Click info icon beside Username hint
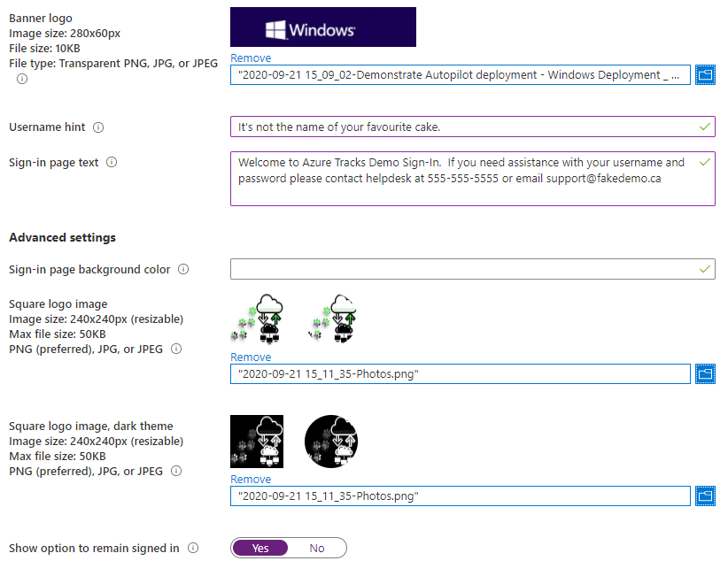The height and width of the screenshot is (561, 728). tap(98, 127)
